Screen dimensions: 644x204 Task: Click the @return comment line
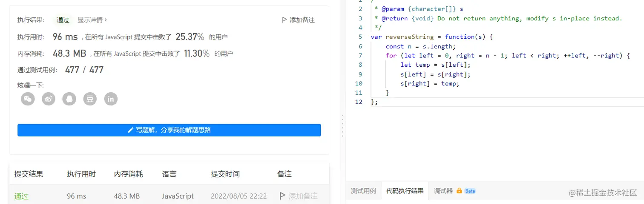(x=498, y=18)
